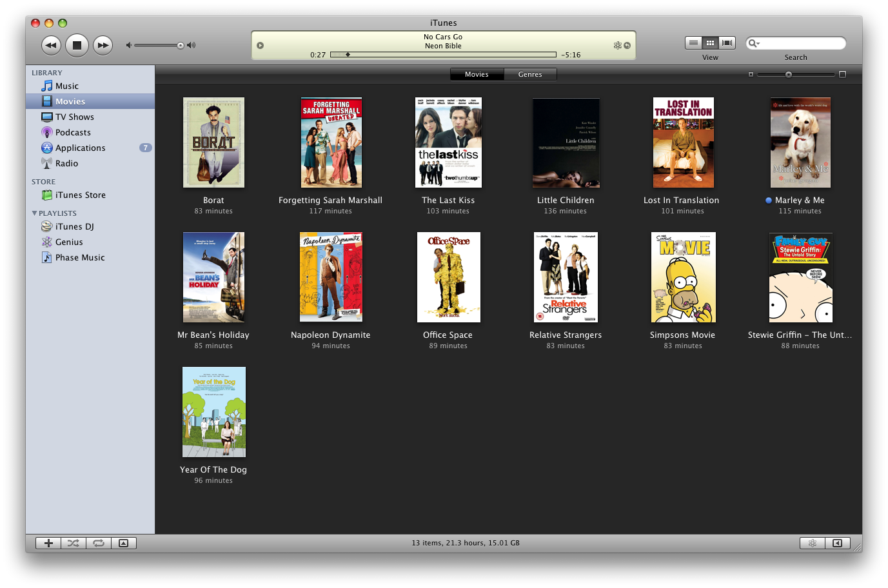
Task: Click the low volume speaker icon
Action: (x=128, y=45)
